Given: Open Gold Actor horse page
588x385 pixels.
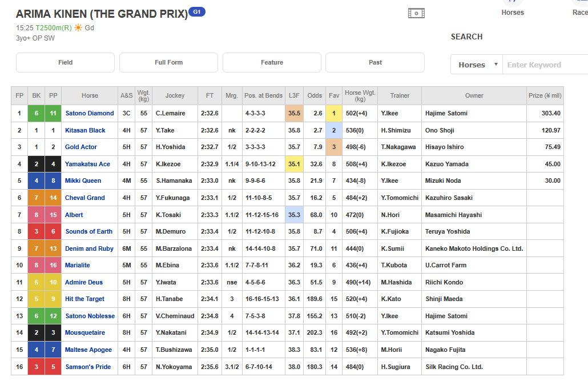Looking at the screenshot, I should [81, 147].
